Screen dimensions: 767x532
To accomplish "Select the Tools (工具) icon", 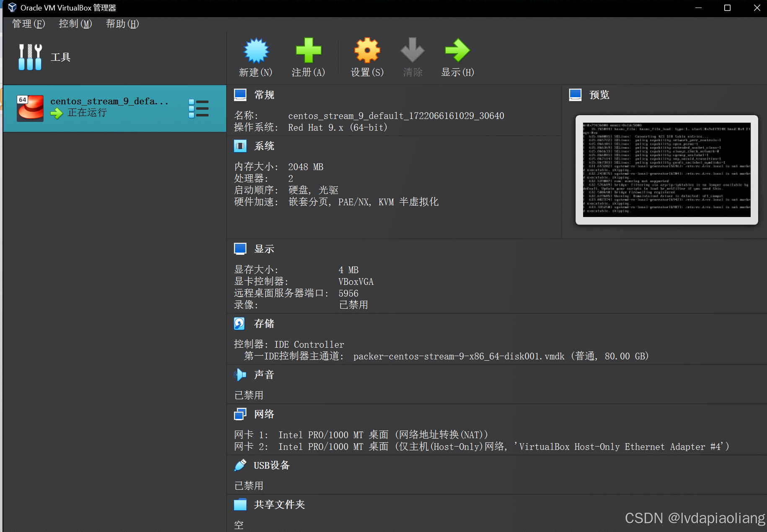I will point(30,57).
